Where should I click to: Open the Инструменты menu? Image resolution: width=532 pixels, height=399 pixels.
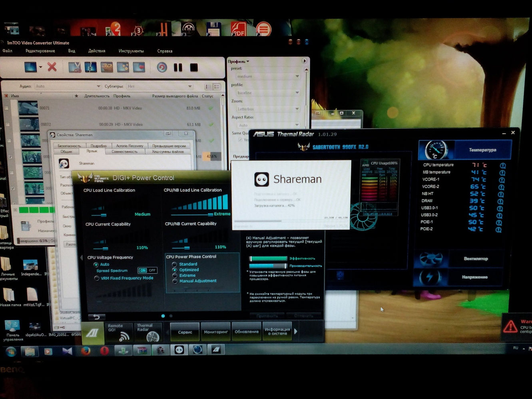(x=131, y=51)
